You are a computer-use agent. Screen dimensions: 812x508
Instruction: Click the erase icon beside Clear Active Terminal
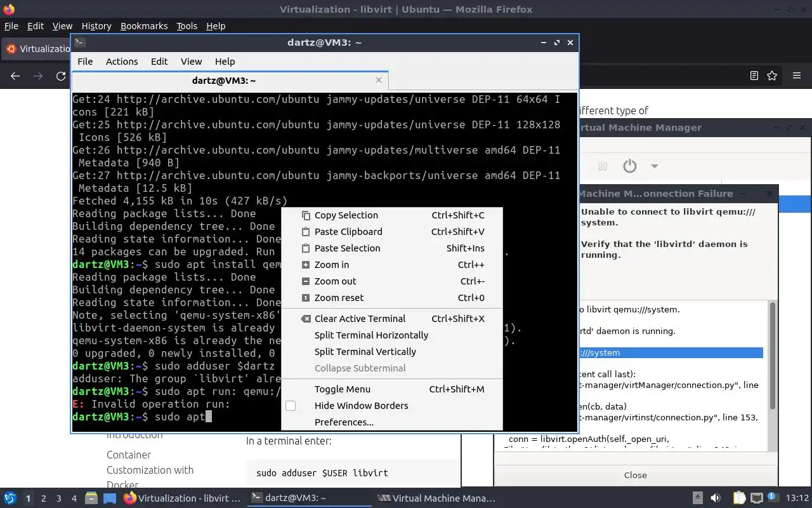pyautogui.click(x=306, y=319)
